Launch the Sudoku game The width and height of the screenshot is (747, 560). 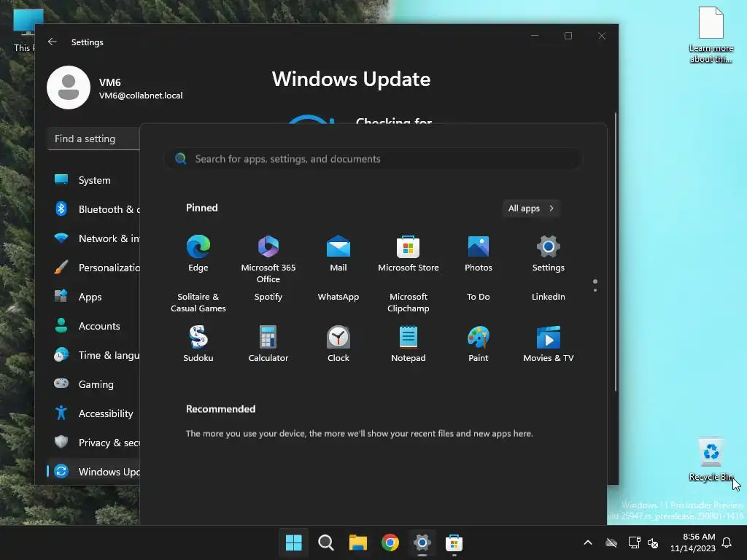[198, 344]
